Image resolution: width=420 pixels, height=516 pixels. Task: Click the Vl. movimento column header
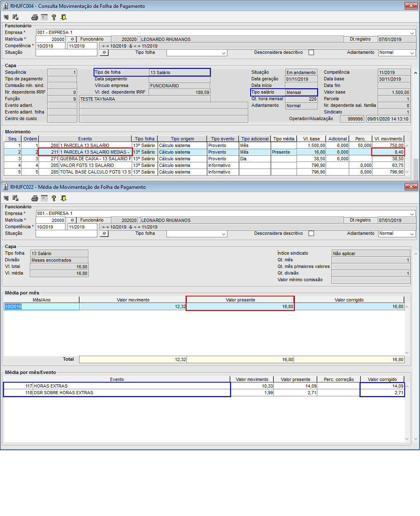388,139
